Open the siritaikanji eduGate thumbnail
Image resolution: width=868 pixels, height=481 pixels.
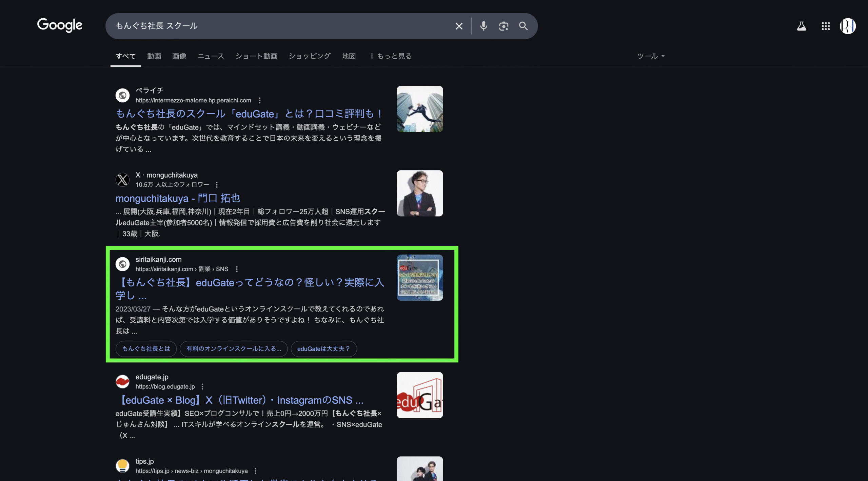coord(420,278)
